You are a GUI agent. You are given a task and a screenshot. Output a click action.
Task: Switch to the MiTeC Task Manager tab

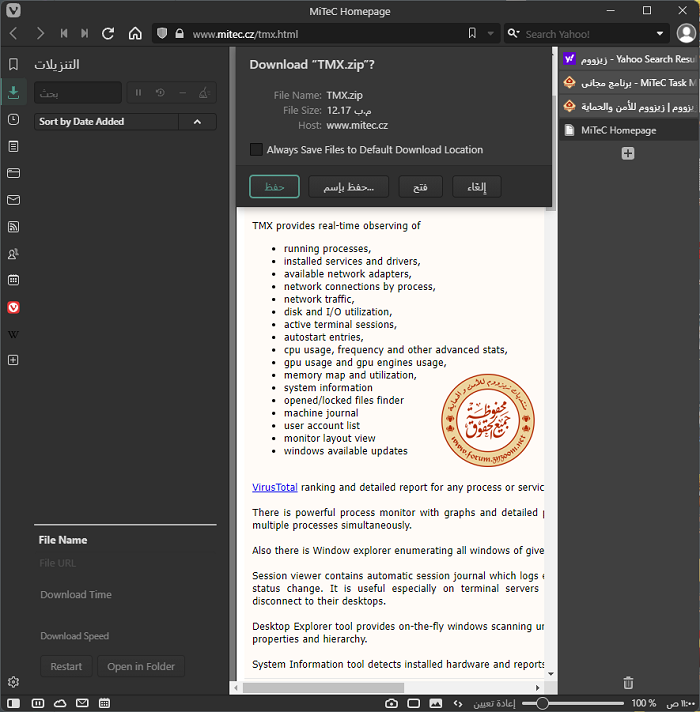(628, 83)
